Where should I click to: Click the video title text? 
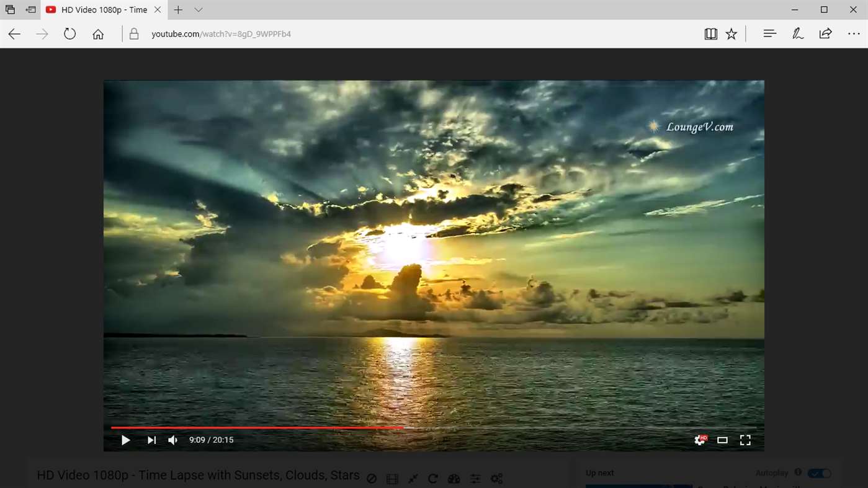199,476
